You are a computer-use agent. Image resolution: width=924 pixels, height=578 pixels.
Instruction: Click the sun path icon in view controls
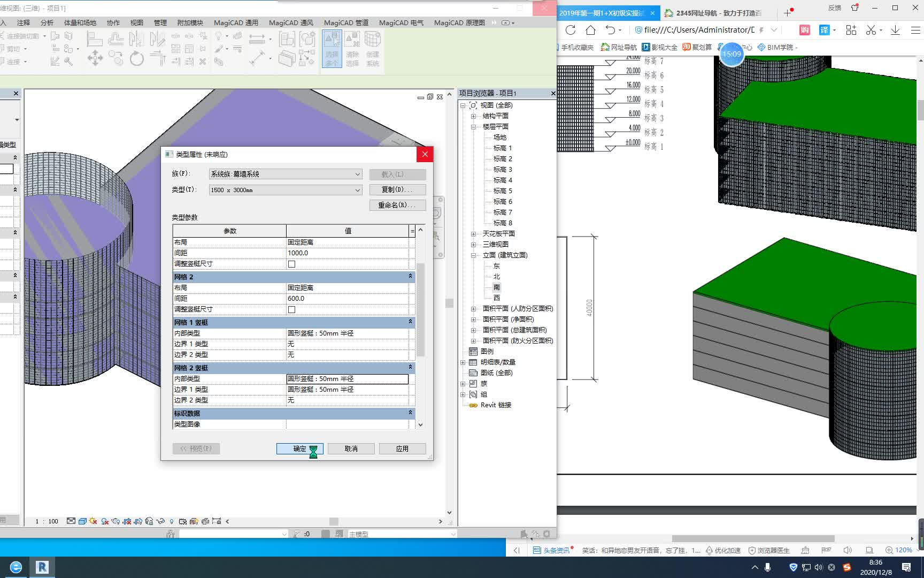93,521
